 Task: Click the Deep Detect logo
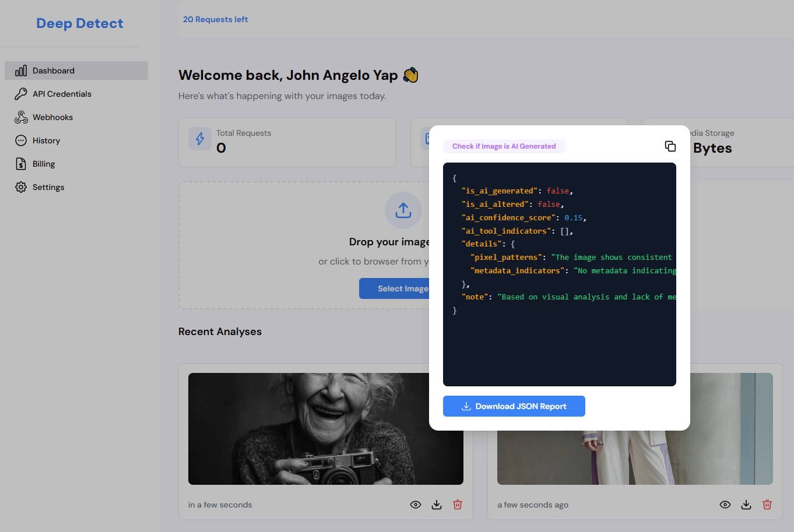(80, 23)
